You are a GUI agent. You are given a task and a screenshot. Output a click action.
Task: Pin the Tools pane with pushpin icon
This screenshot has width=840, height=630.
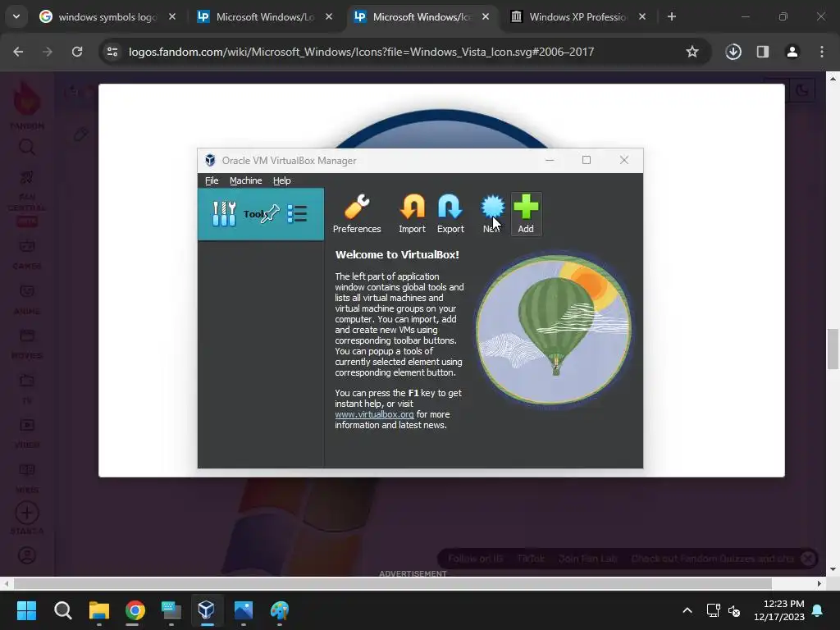click(270, 214)
